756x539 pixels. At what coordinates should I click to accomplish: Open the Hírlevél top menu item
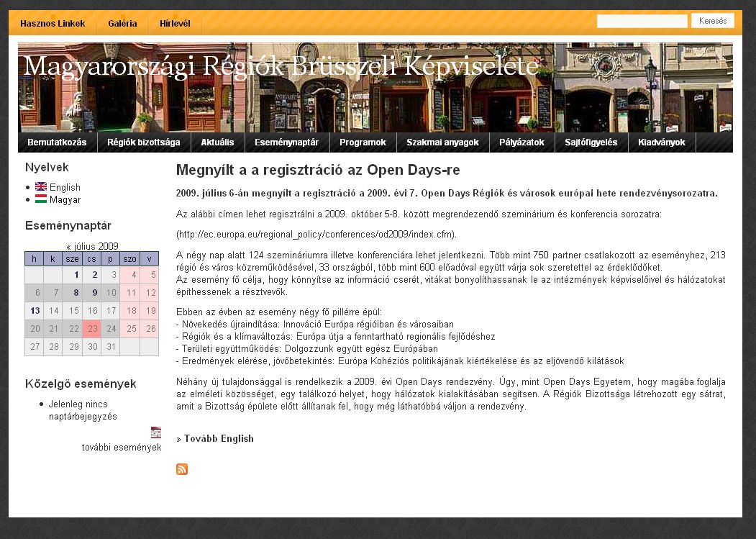coord(175,23)
